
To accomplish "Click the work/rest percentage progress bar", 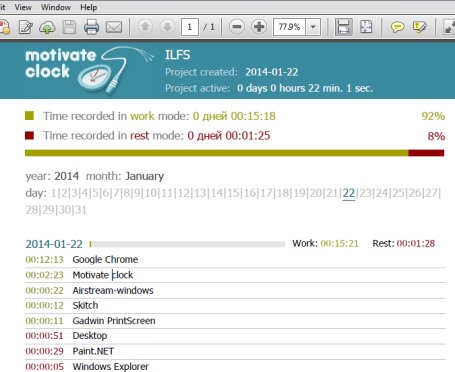I will point(234,153).
